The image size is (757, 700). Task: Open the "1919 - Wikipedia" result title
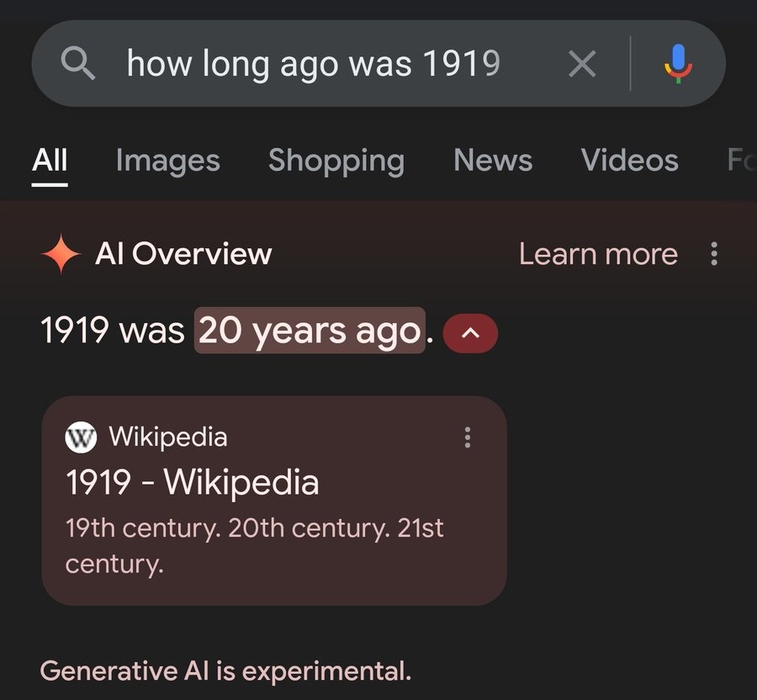[193, 483]
